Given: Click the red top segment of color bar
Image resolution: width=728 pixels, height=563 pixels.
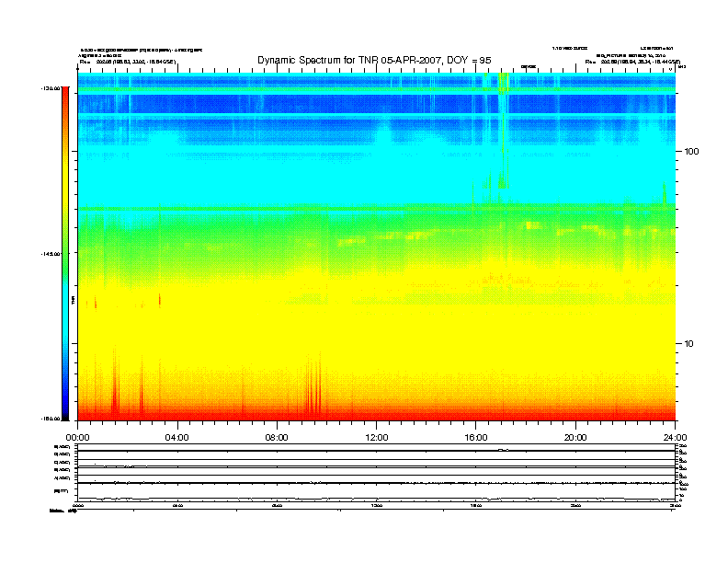Looking at the screenshot, I should (x=65, y=100).
